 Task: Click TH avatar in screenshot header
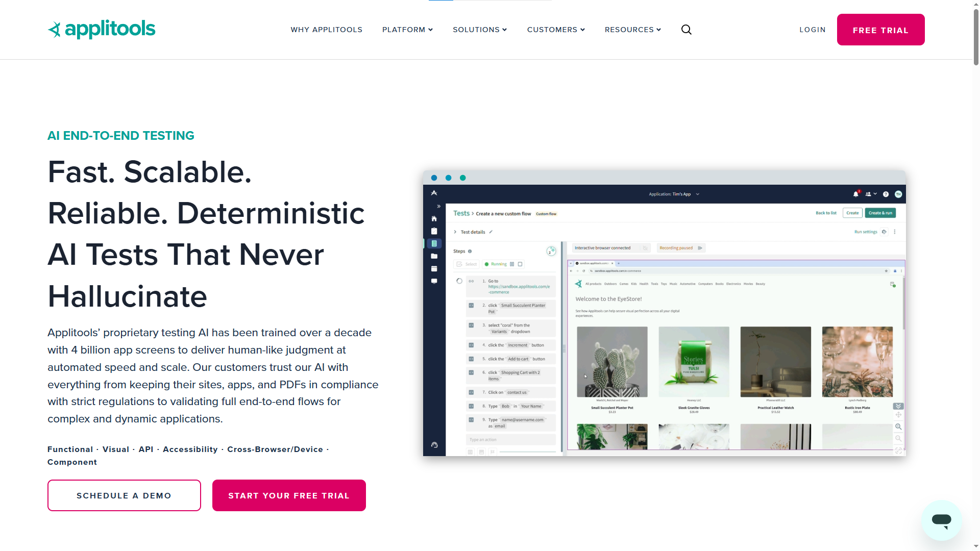(898, 194)
